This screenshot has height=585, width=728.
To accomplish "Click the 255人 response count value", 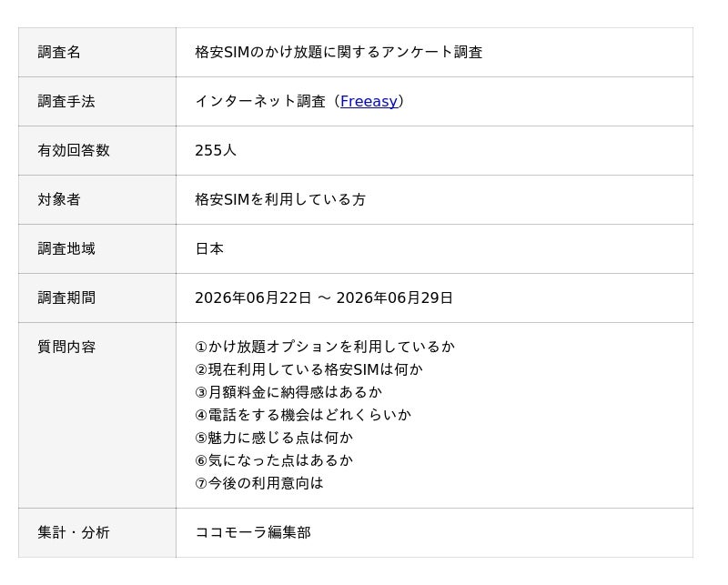I will tap(216, 150).
